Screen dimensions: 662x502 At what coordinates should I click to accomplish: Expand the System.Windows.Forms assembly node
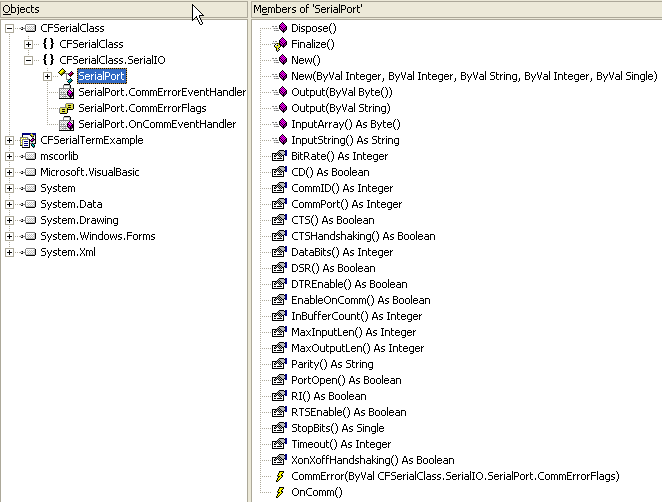(x=10, y=237)
